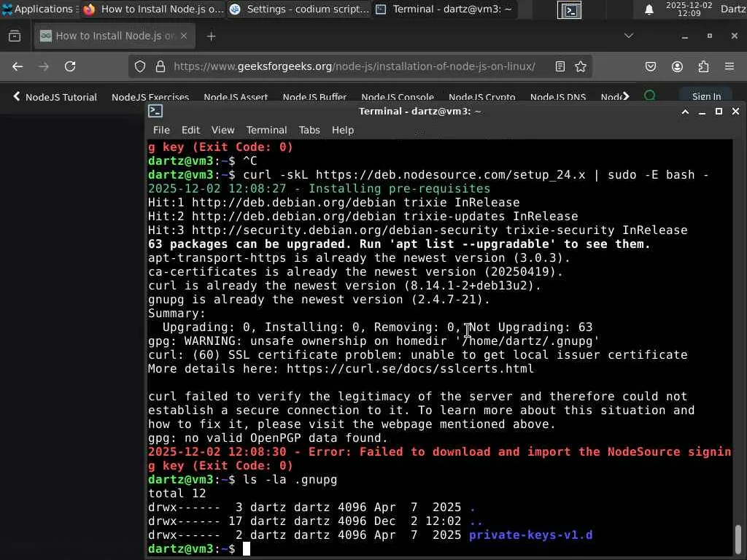The image size is (747, 560).
Task: Go back using Firefox back arrow
Action: [18, 66]
